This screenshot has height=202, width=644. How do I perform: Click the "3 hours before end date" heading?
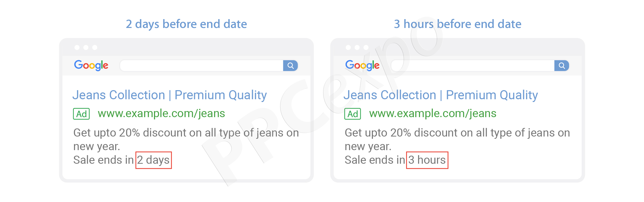pyautogui.click(x=457, y=24)
